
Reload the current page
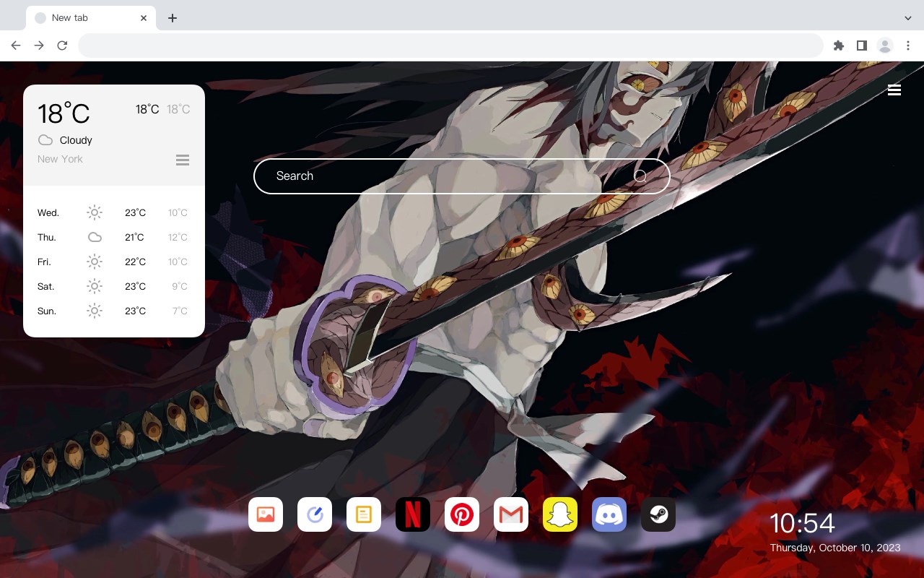click(62, 46)
